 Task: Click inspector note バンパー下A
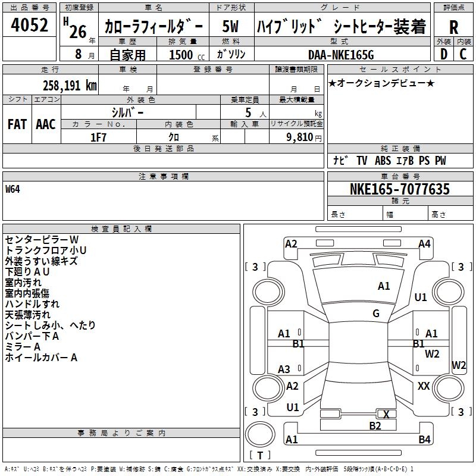coord(32,336)
